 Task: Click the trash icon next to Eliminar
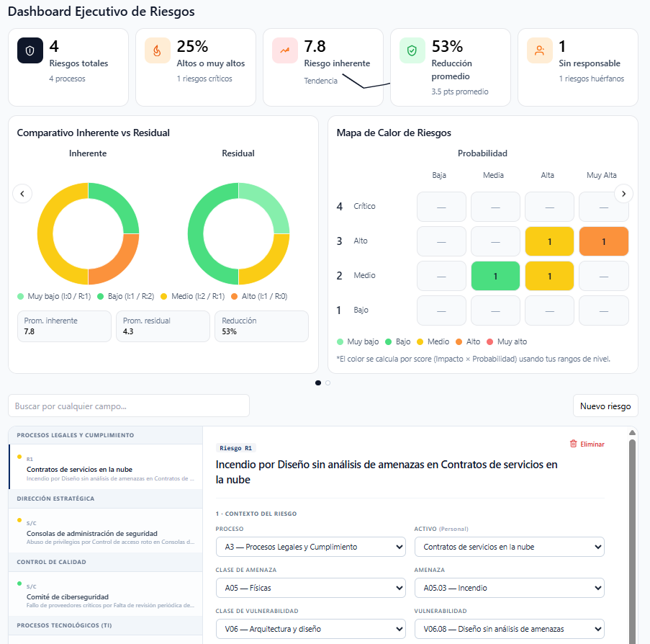click(573, 444)
